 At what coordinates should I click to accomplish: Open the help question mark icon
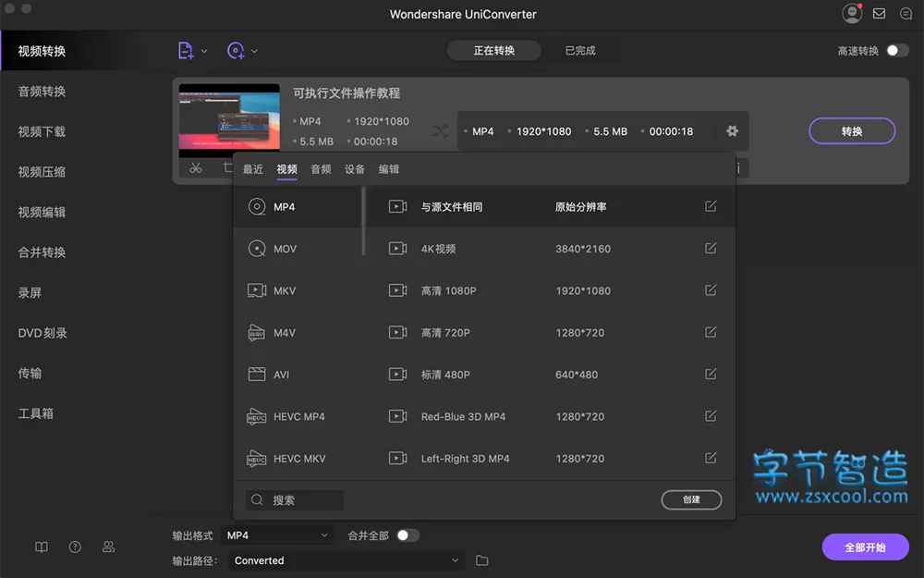click(75, 547)
